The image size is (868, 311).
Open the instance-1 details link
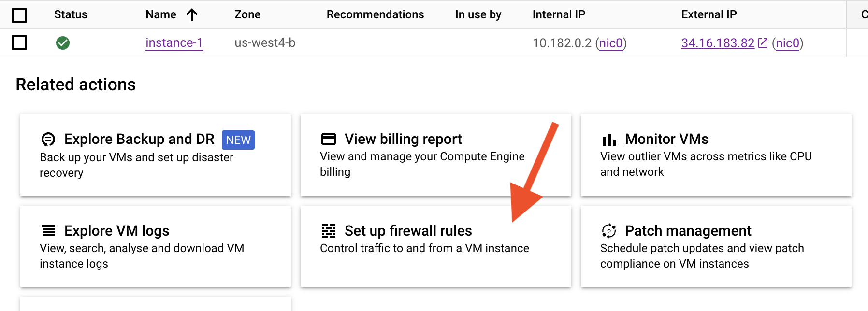pos(174,43)
